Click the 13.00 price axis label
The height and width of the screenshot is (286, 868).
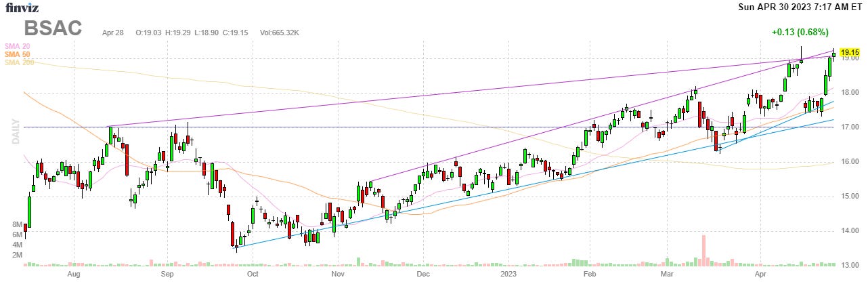click(850, 266)
